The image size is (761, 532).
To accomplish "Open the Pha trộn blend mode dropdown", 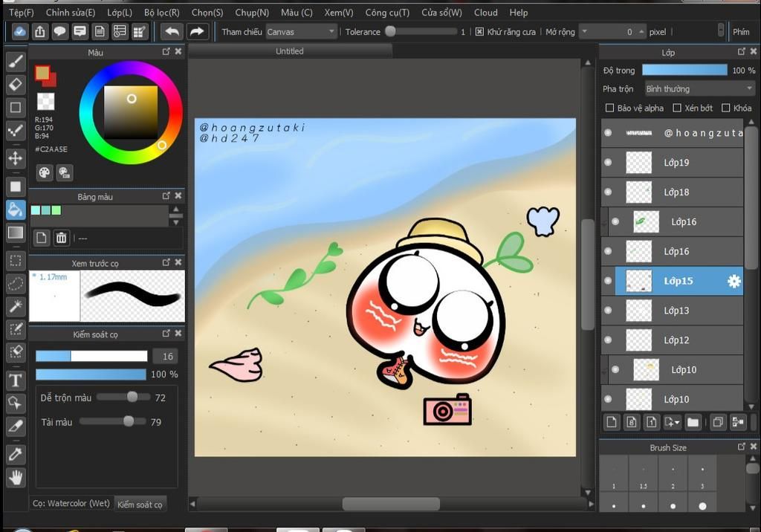I will [x=699, y=89].
